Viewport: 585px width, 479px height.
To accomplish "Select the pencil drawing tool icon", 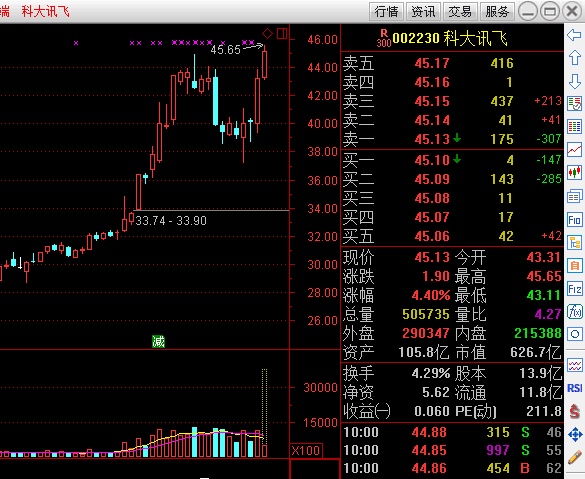I will coord(574,457).
